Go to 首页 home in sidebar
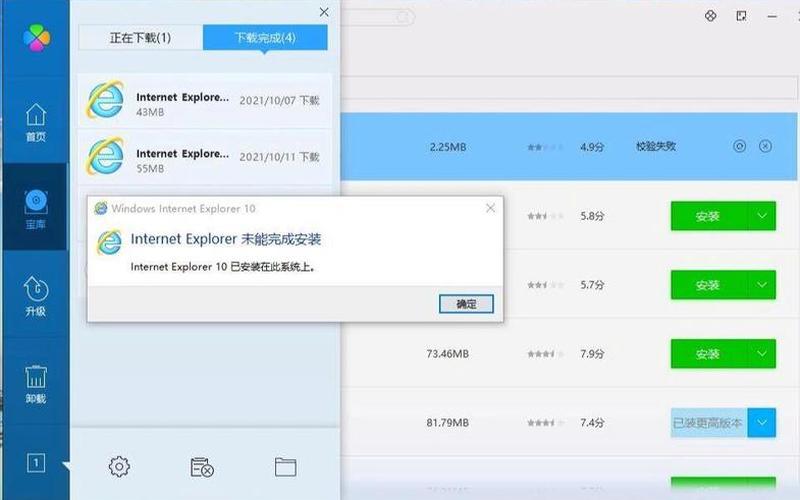This screenshot has height=500, width=800. tap(36, 122)
